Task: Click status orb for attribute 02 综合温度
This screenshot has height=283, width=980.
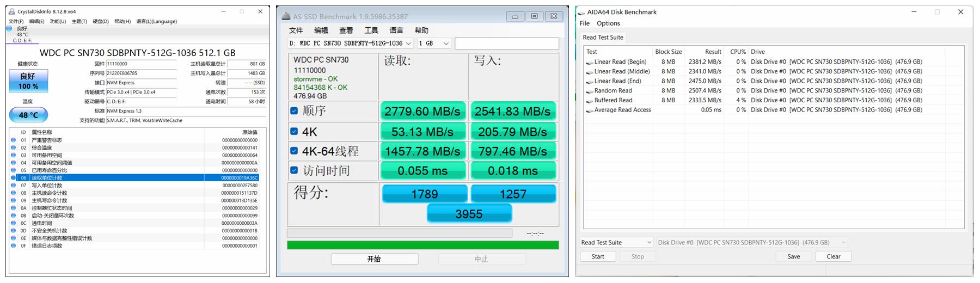Action: pos(14,147)
